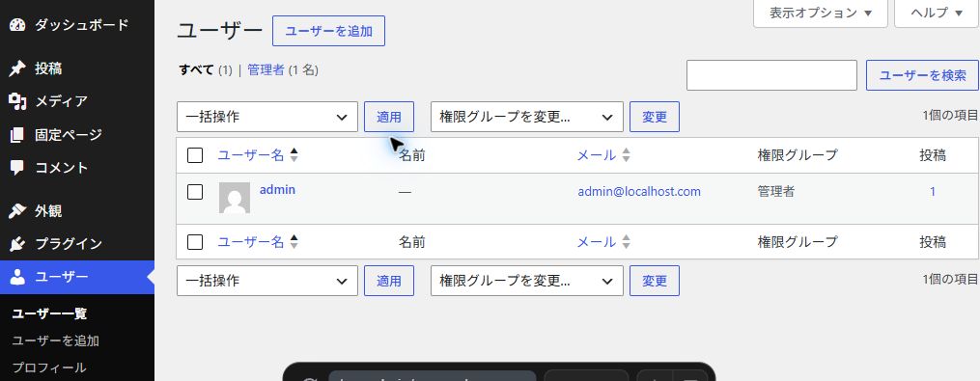Expand the ヘルプ panel
This screenshot has width=980, height=381.
click(x=937, y=13)
